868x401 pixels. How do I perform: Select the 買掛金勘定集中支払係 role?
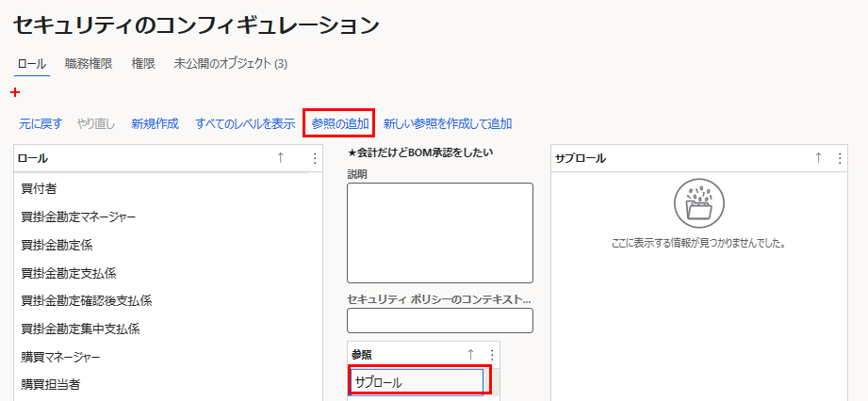169,329
